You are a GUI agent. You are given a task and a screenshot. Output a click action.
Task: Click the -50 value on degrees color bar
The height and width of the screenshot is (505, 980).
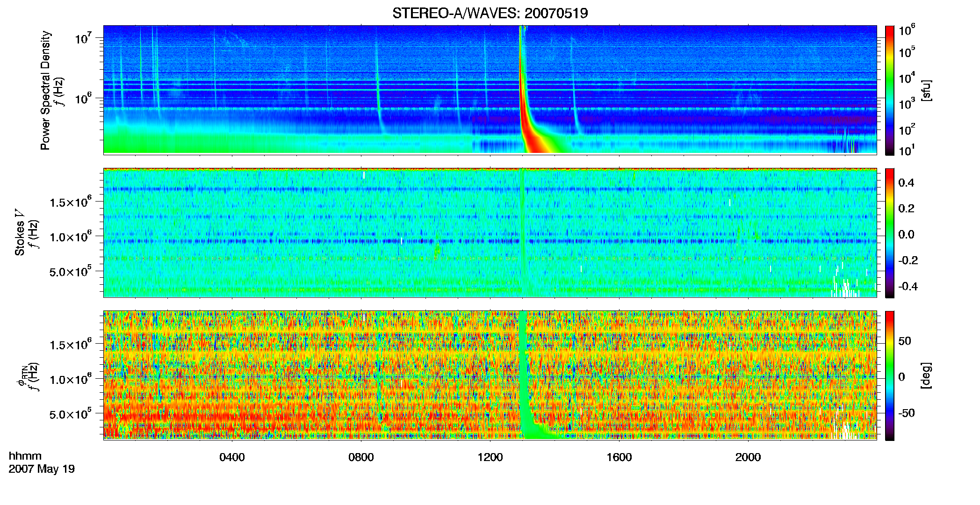click(907, 413)
